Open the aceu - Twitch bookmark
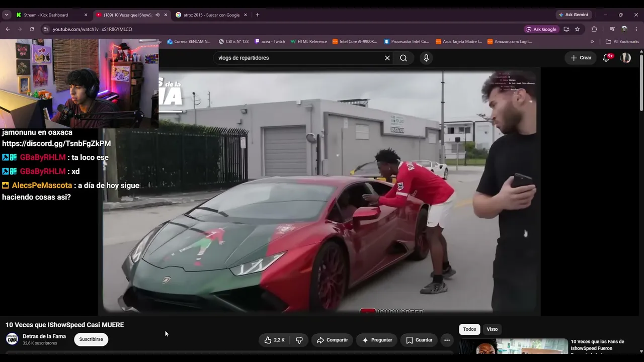Viewport: 644px width, 362px height. coord(270,42)
